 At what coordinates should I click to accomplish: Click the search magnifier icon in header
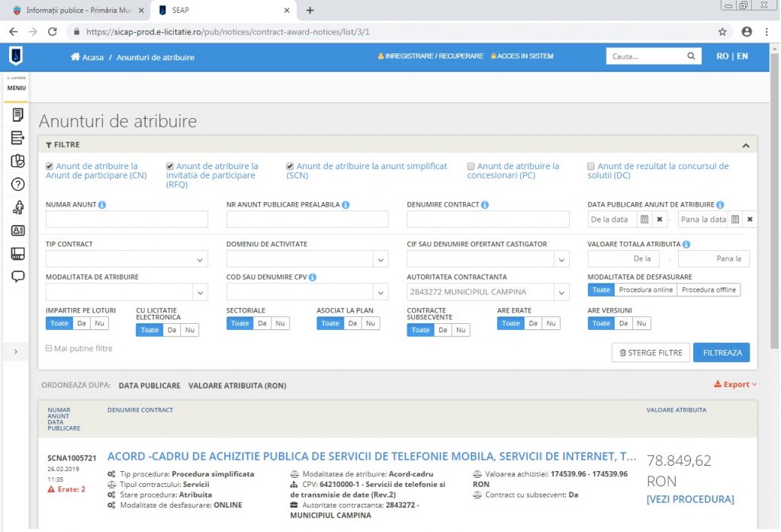[x=691, y=56]
